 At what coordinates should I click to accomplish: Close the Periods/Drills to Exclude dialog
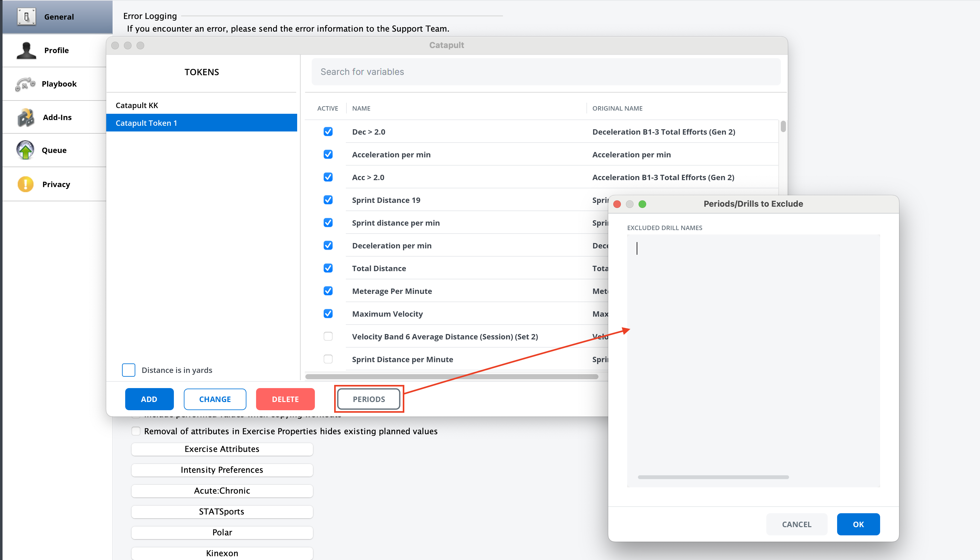pyautogui.click(x=617, y=204)
